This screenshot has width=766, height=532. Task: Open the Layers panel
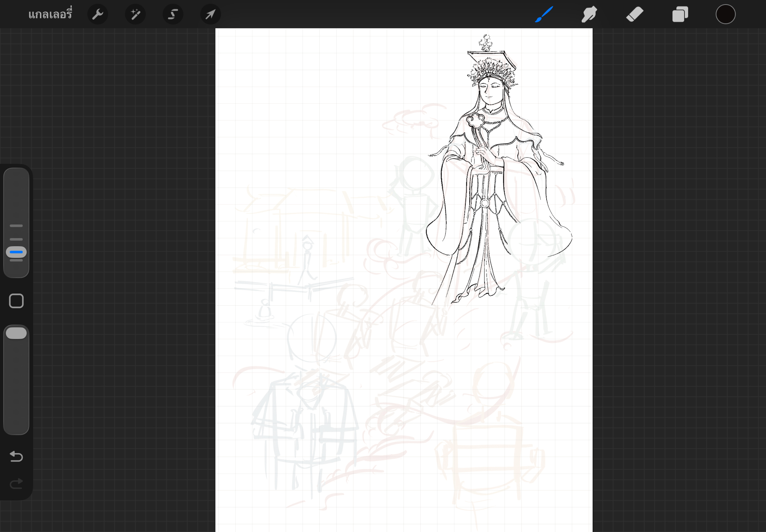(680, 15)
